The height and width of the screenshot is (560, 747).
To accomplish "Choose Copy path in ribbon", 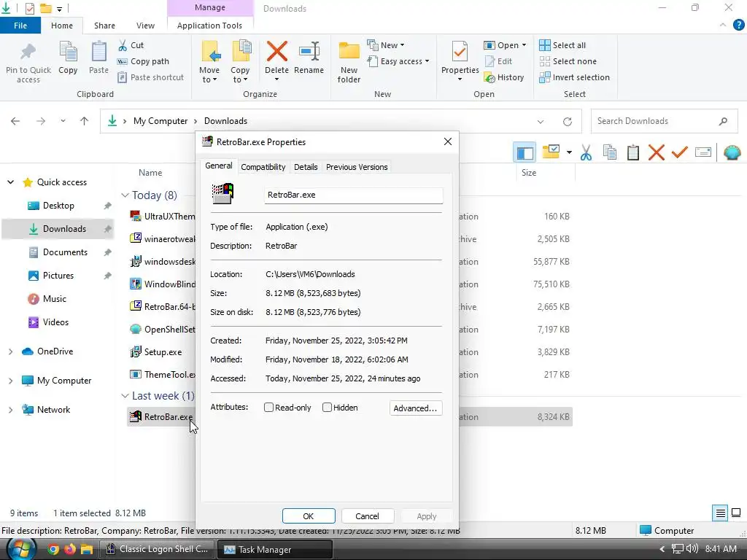I will coord(144,61).
